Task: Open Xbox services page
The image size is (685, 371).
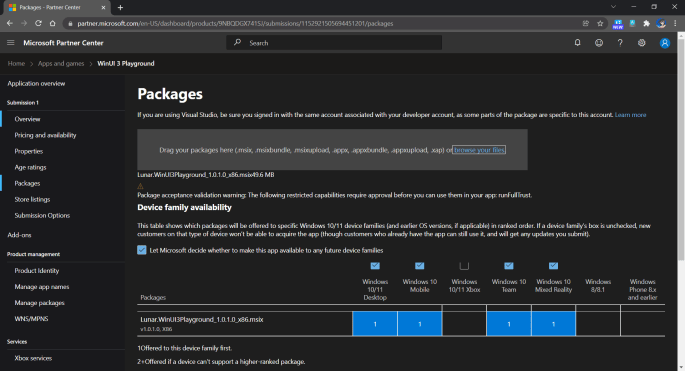Action: [x=33, y=358]
